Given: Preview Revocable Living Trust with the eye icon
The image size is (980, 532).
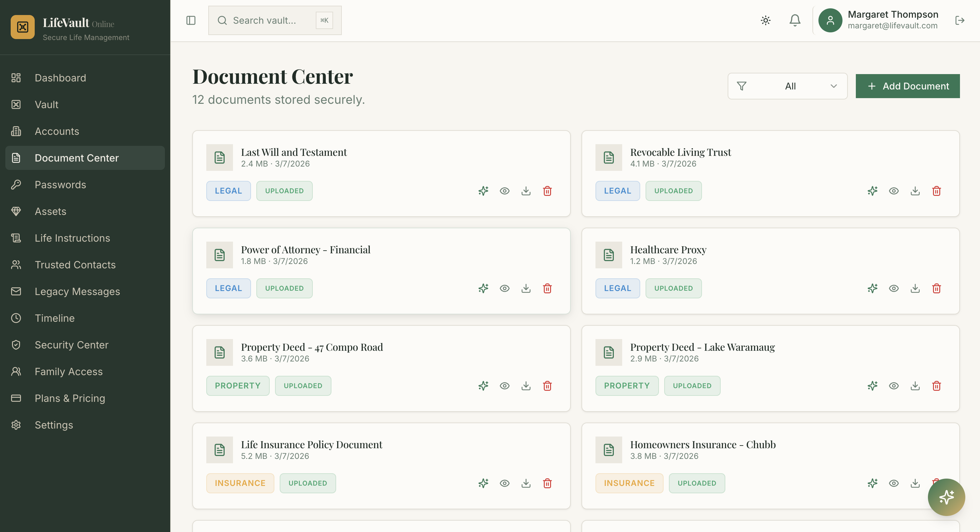Looking at the screenshot, I should [x=894, y=191].
